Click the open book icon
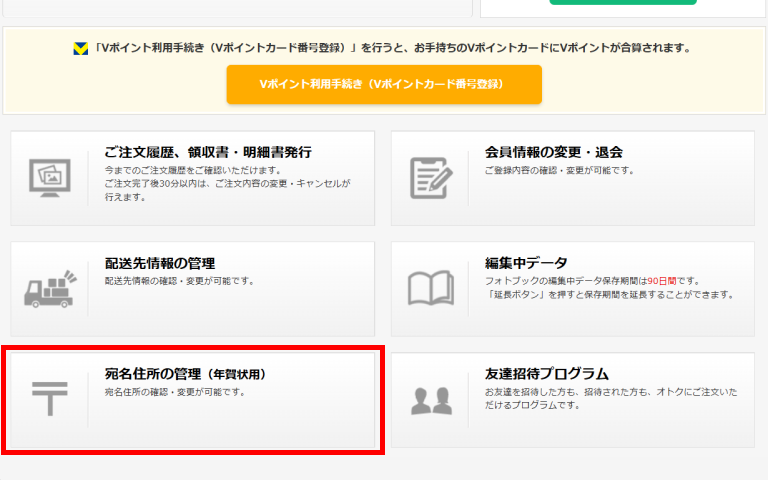The height and width of the screenshot is (480, 768). [431, 288]
